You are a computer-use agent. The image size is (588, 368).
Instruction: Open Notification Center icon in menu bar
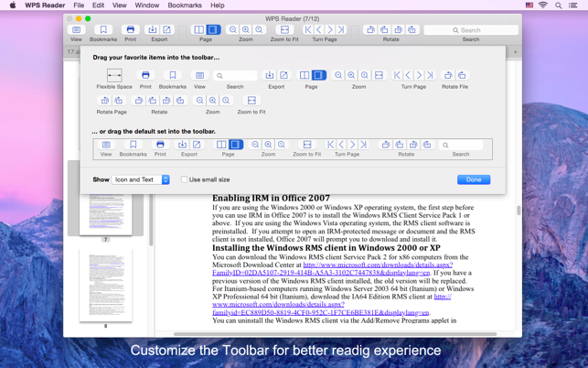(x=573, y=5)
